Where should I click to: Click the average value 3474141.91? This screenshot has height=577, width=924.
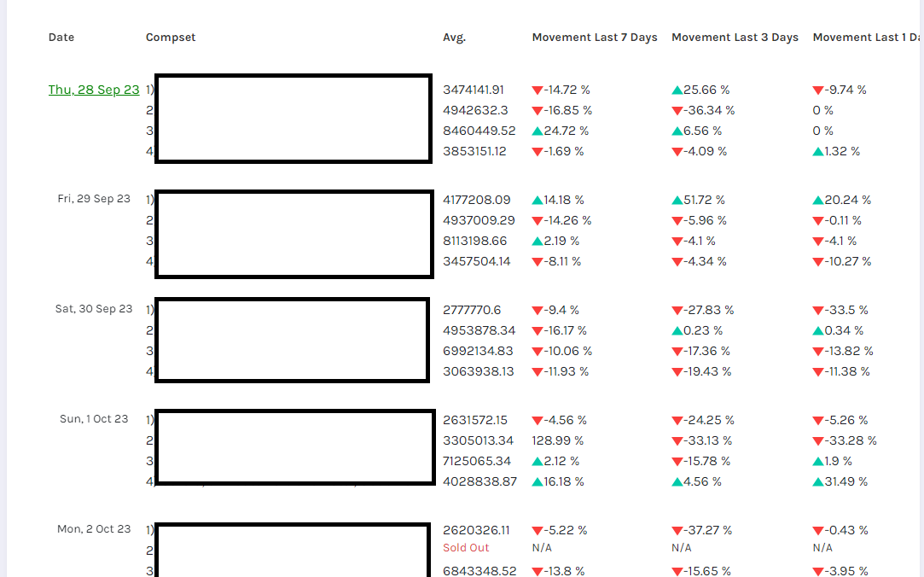[x=474, y=90]
